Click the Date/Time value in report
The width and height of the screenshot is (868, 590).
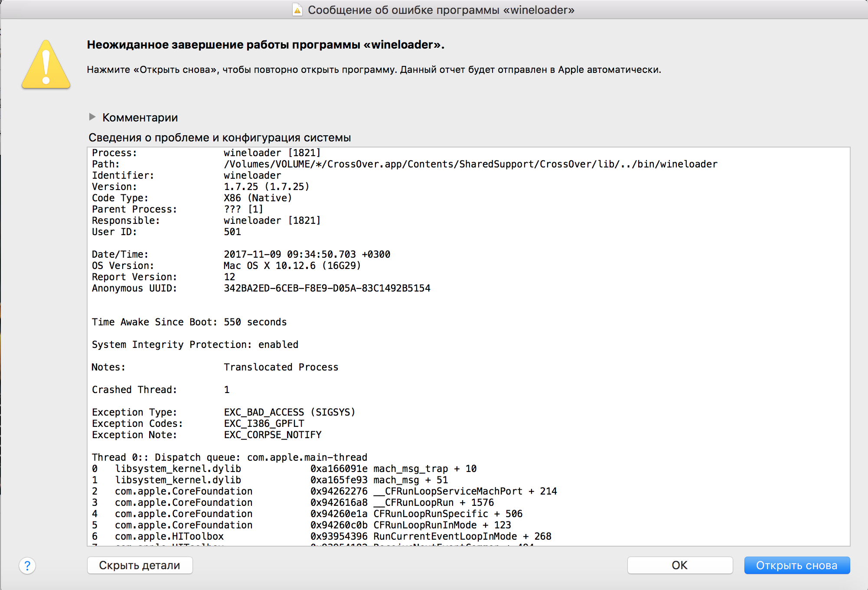307,255
